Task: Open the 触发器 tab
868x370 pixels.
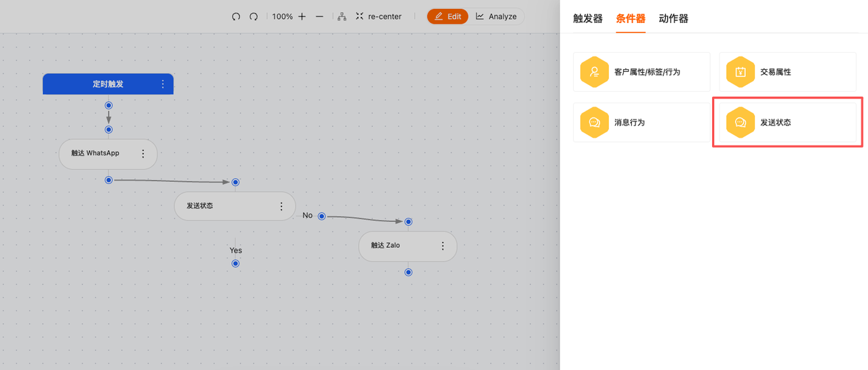Action: 588,18
